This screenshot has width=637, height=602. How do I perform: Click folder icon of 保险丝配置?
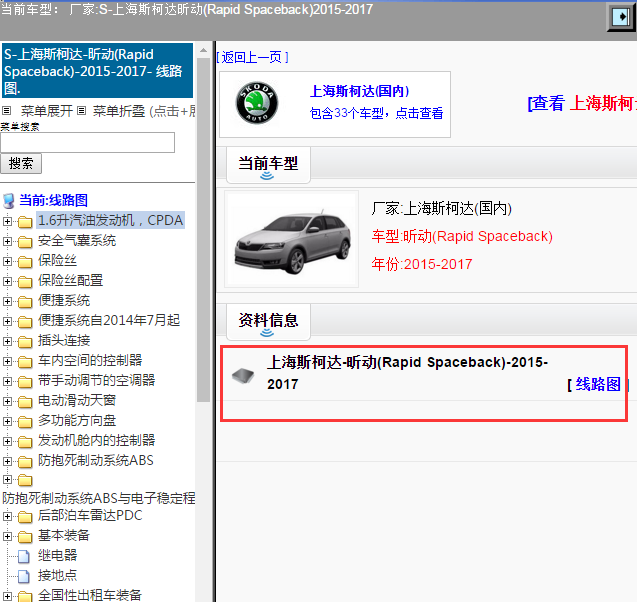[25, 282]
